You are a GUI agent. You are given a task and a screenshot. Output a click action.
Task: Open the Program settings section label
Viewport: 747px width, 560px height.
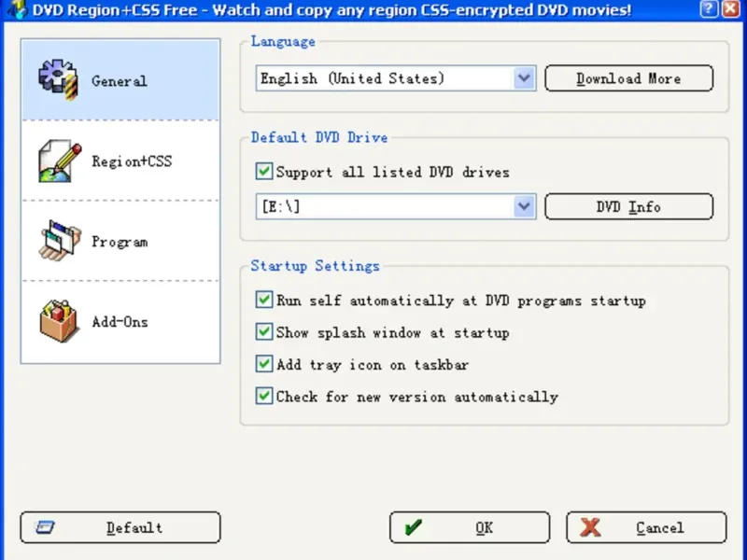coord(120,242)
